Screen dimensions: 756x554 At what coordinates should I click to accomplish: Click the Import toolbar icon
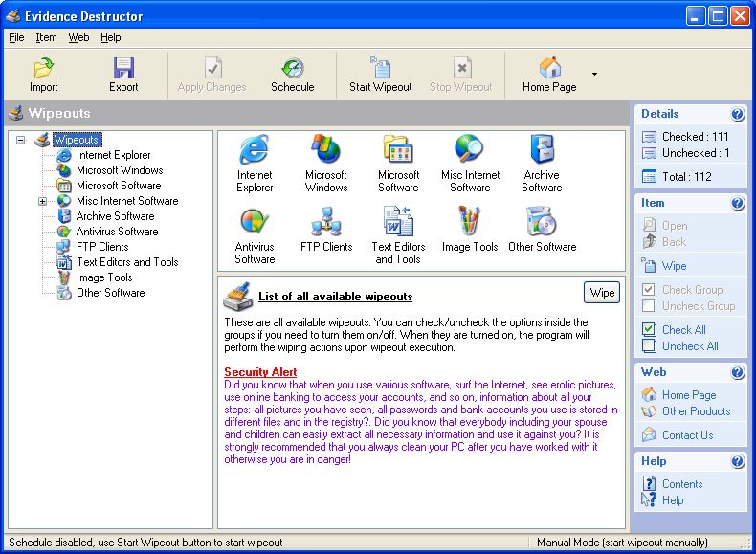(43, 68)
